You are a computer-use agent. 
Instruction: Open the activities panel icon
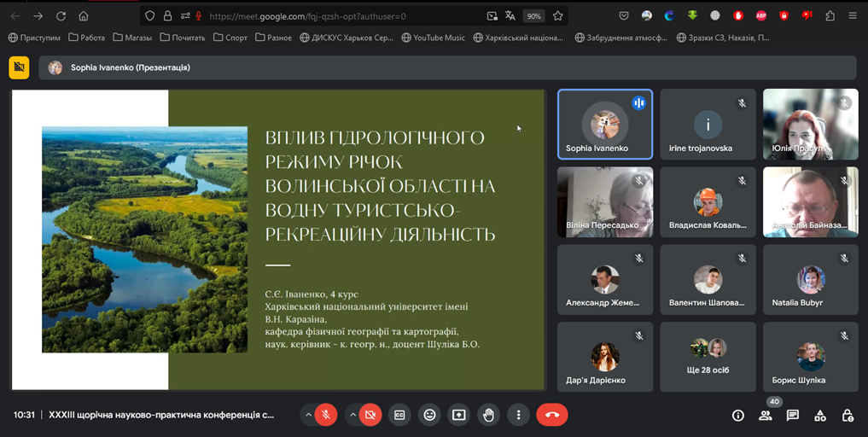point(819,416)
